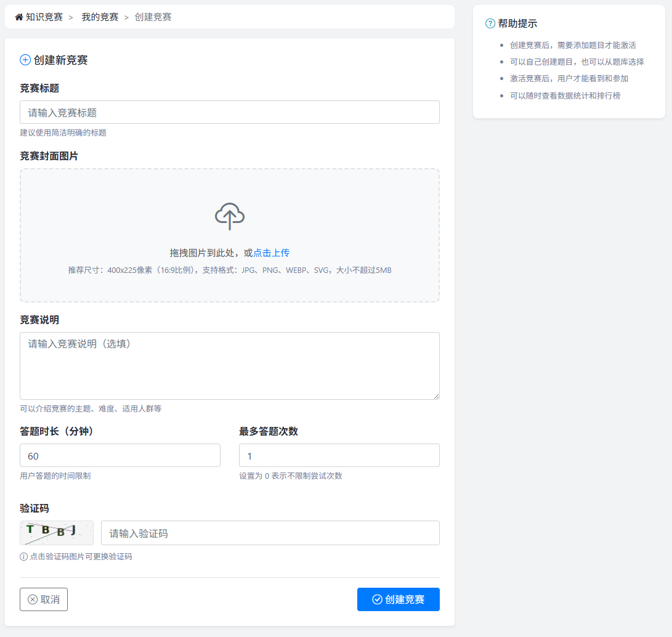The width and height of the screenshot is (672, 637).
Task: Click the home icon in the breadcrumb
Action: tap(19, 17)
